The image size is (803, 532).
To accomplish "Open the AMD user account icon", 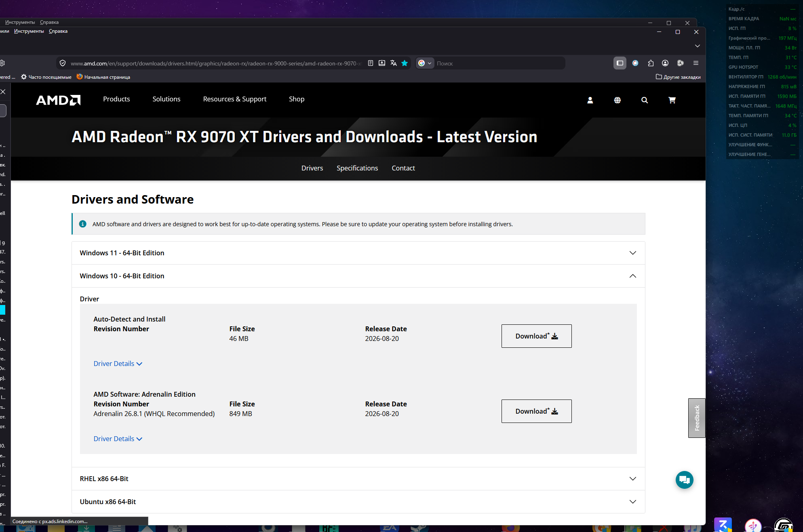I will (590, 100).
